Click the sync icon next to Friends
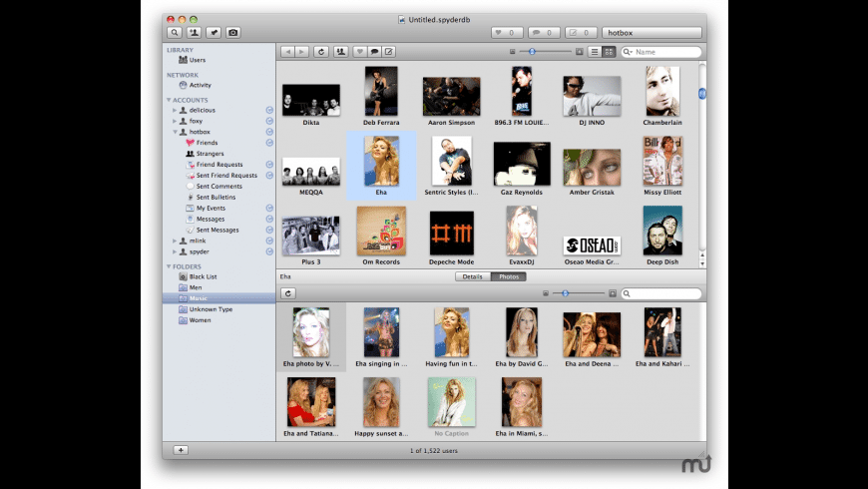The image size is (868, 489). click(269, 143)
